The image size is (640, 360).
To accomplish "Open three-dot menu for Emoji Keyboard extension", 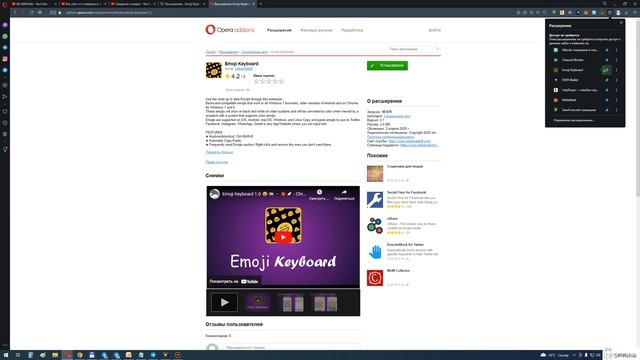I will click(616, 70).
